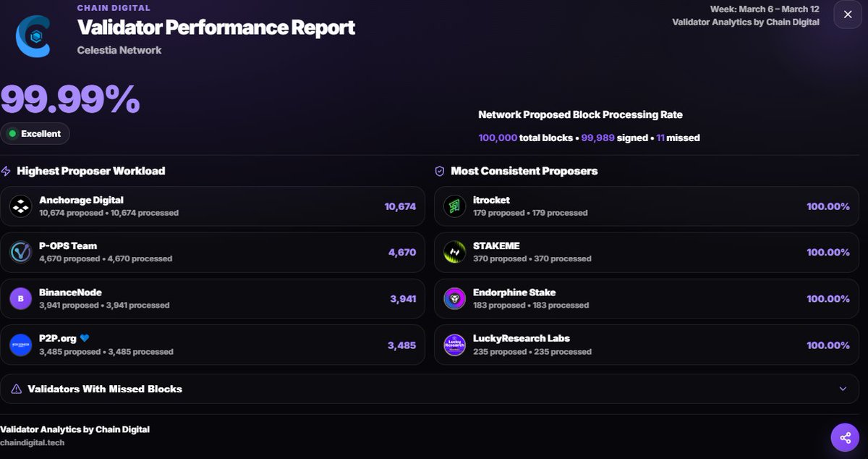Click '370 proposed • 370 processed' detail
The height and width of the screenshot is (459, 868).
pos(532,258)
